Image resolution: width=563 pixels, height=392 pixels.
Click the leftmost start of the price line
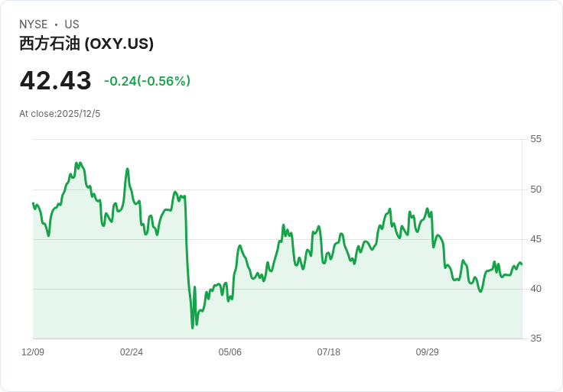click(33, 203)
